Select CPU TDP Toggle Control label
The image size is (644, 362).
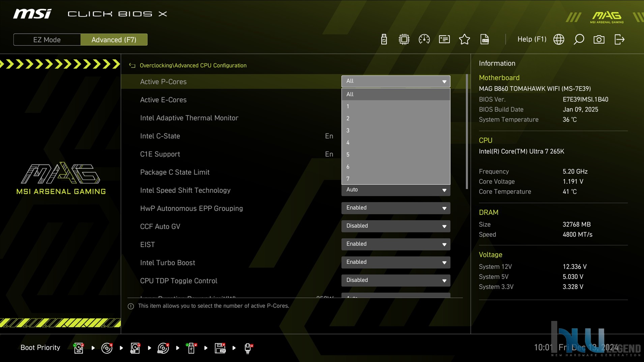click(x=179, y=281)
